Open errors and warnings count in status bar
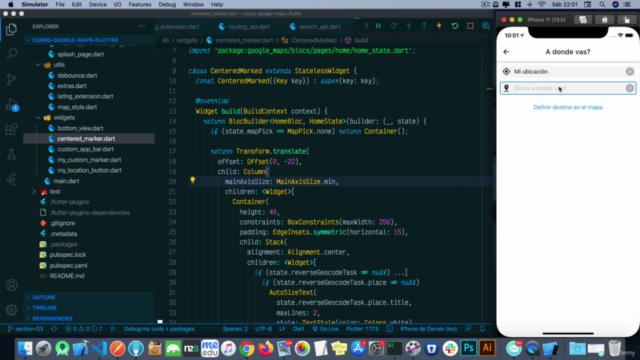This screenshot has width=640, height=360. (84, 329)
